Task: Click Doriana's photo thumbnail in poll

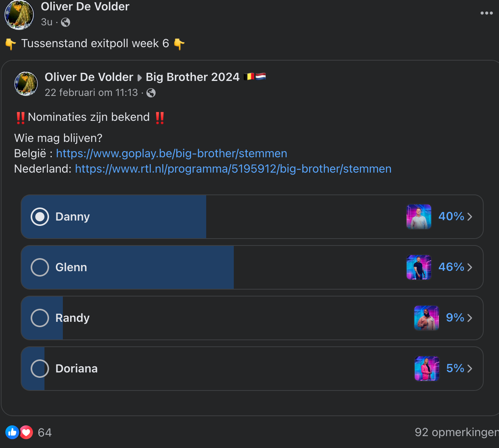Action: (427, 369)
